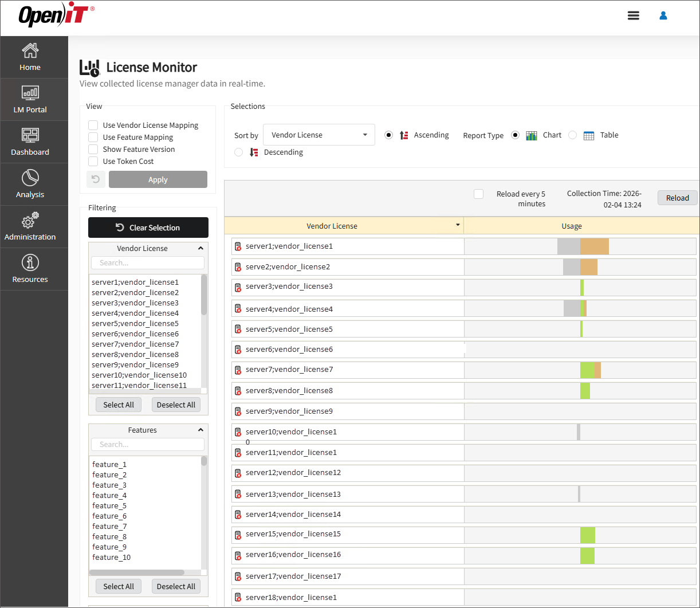
Task: Click the user profile icon
Action: pos(663,16)
